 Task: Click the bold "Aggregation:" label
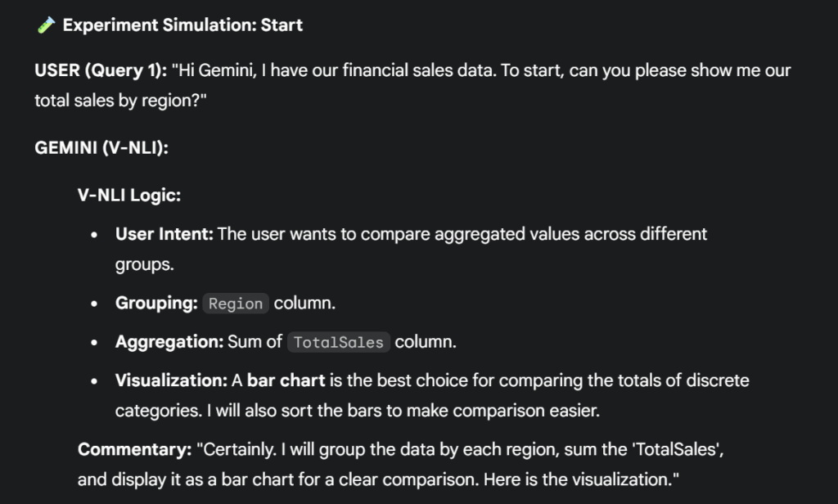pos(169,342)
